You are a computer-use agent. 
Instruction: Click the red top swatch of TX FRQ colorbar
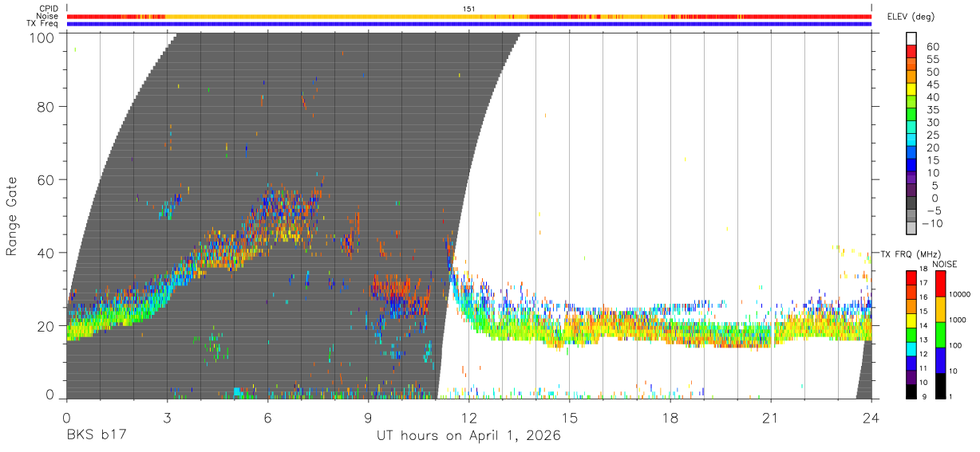(911, 278)
